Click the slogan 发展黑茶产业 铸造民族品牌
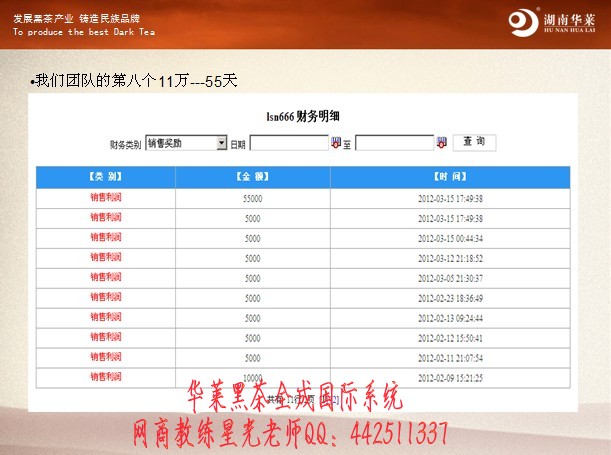This screenshot has height=455, width=611. [x=76, y=18]
